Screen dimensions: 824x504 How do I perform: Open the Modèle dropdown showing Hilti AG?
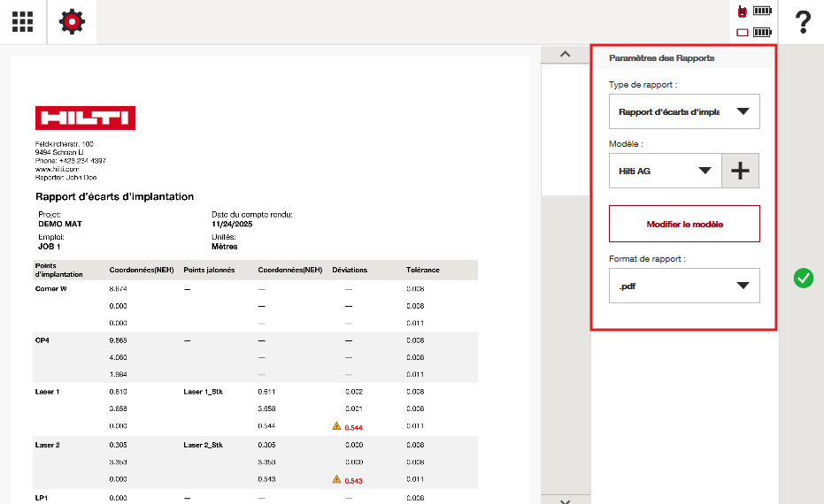[x=666, y=171]
